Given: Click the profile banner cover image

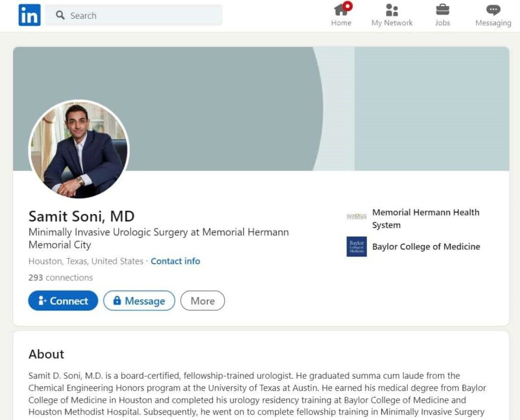Looking at the screenshot, I should [x=261, y=109].
